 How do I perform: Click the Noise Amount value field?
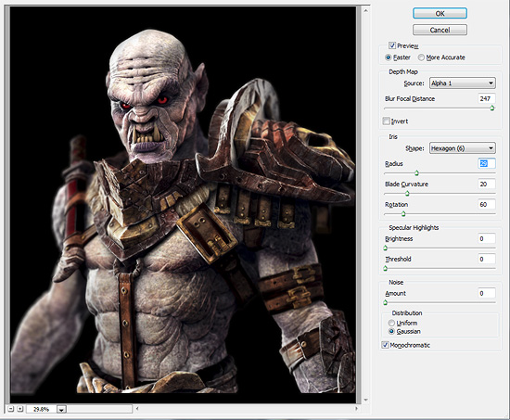[x=487, y=293]
